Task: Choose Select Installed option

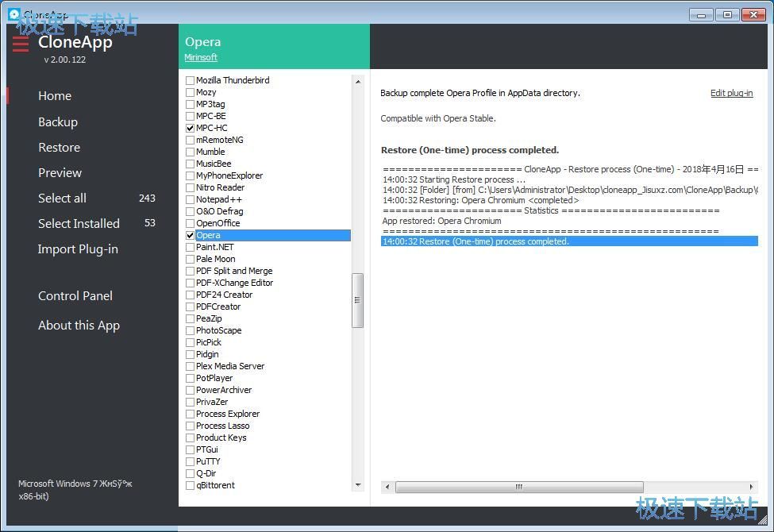Action: pyautogui.click(x=79, y=224)
